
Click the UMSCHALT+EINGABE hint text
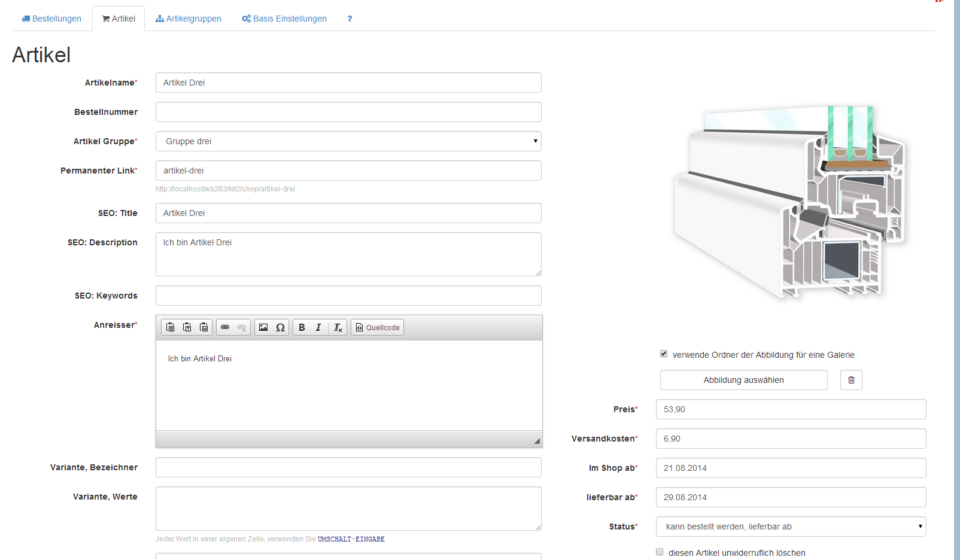point(351,539)
